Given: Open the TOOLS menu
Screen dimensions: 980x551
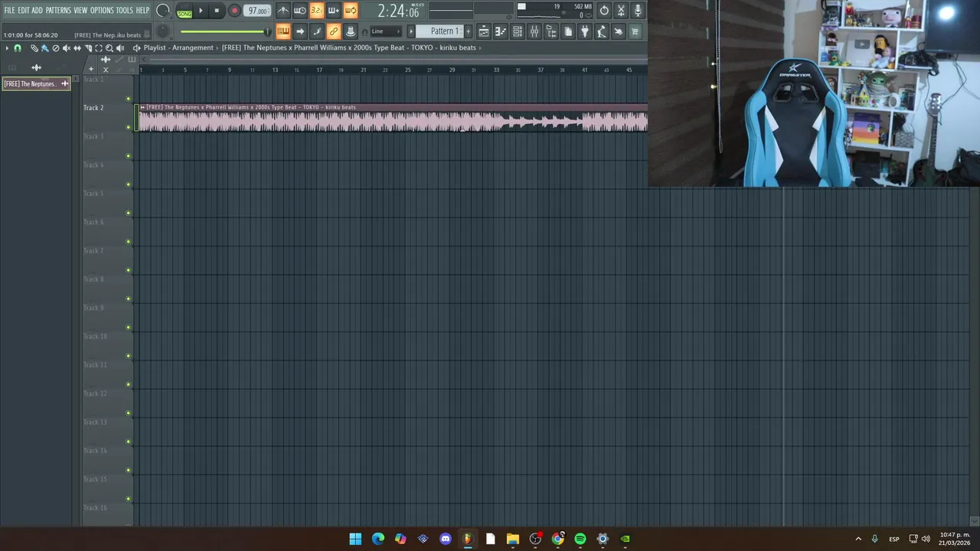Looking at the screenshot, I should 124,11.
